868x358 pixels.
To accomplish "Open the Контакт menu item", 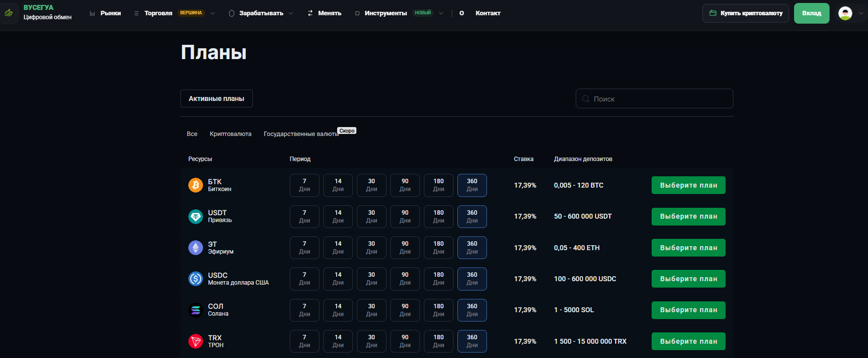I will pyautogui.click(x=488, y=13).
